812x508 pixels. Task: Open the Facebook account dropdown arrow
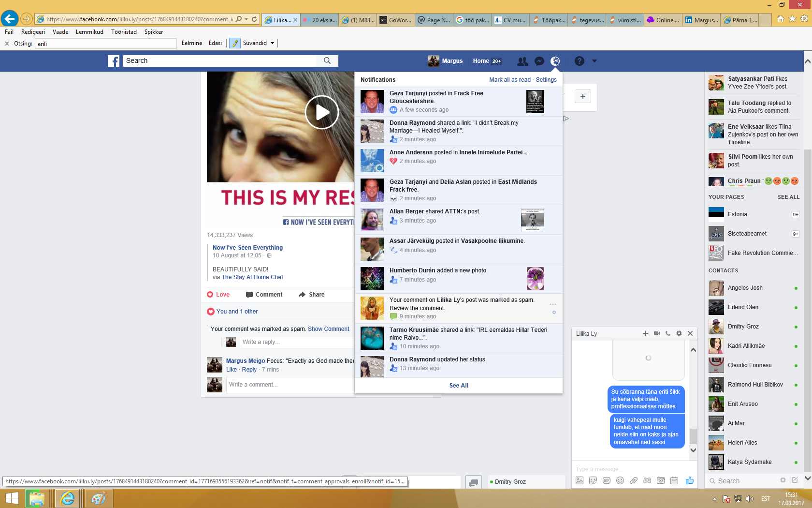(x=594, y=61)
